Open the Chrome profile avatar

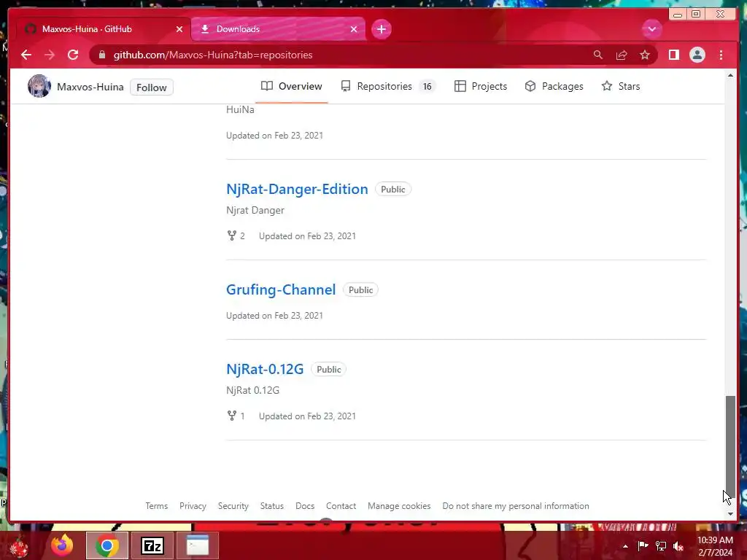(x=697, y=55)
